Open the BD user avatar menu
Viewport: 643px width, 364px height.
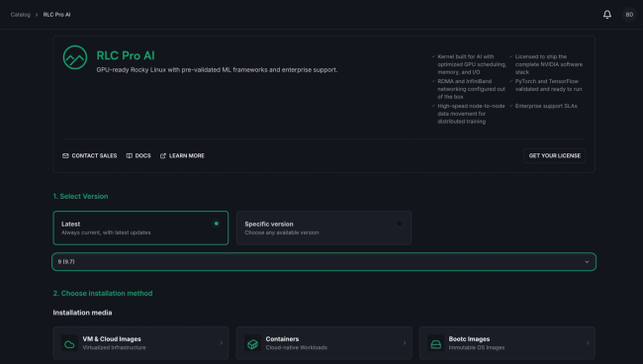click(x=629, y=15)
